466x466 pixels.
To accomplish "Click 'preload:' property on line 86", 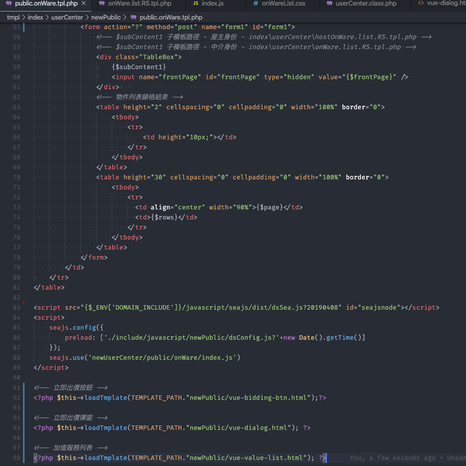I will pos(80,337).
